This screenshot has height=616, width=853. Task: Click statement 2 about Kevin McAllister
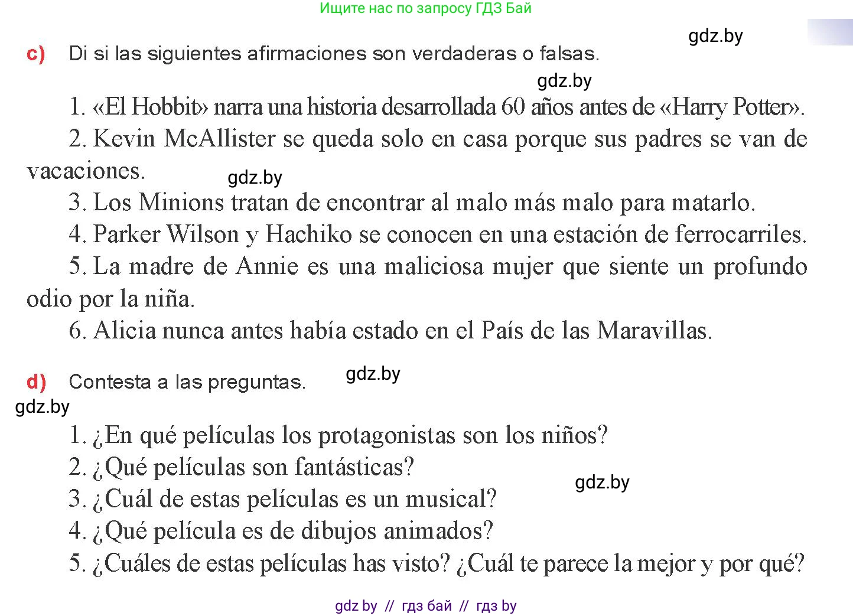[417, 155]
